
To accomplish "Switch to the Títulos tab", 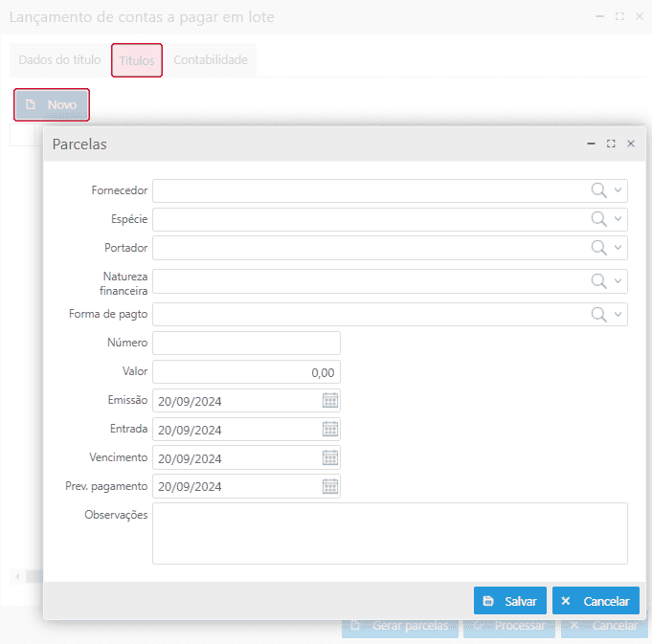I will [137, 60].
